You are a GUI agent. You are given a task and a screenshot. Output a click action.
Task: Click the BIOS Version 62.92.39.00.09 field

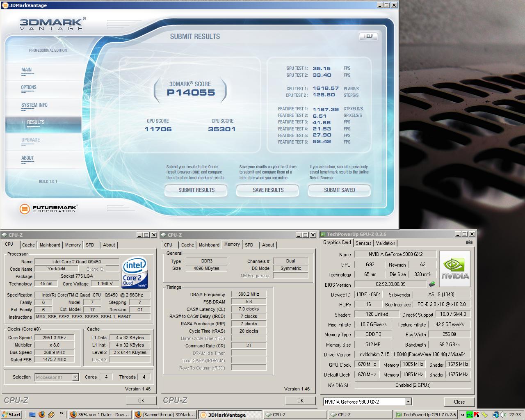(390, 284)
